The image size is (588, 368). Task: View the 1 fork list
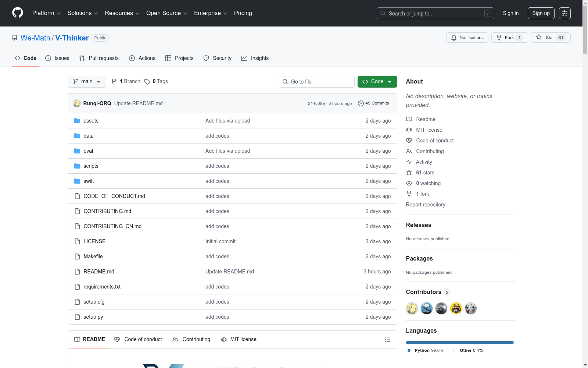417,194
